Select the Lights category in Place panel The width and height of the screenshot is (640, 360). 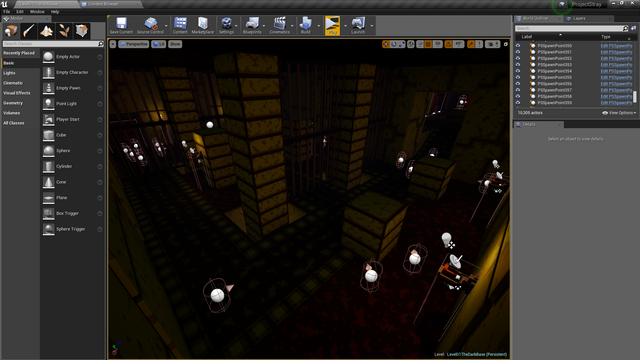pyautogui.click(x=20, y=73)
